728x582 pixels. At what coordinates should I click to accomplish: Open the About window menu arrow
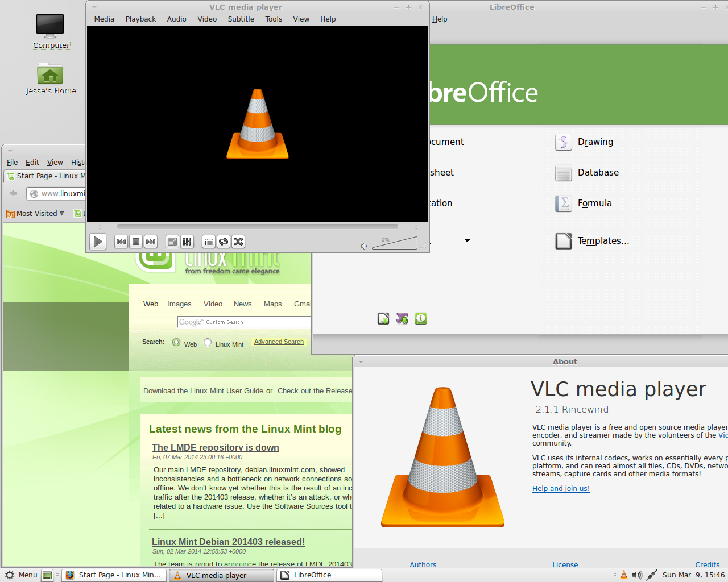click(x=361, y=361)
